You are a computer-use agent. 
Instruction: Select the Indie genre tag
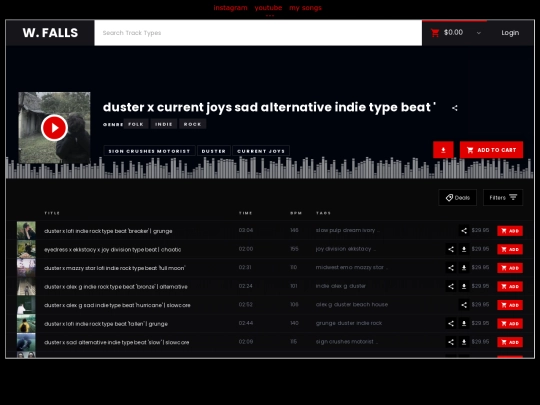tap(164, 124)
